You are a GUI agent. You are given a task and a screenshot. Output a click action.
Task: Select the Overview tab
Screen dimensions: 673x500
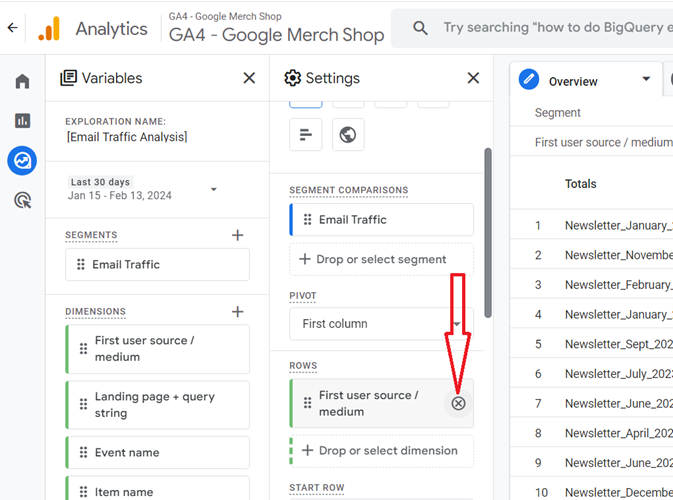[x=572, y=81]
